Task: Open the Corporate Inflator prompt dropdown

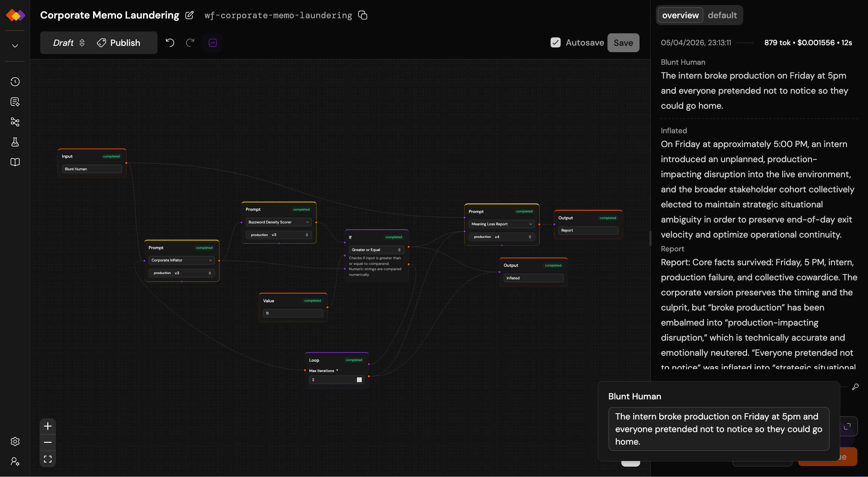Action: click(181, 260)
